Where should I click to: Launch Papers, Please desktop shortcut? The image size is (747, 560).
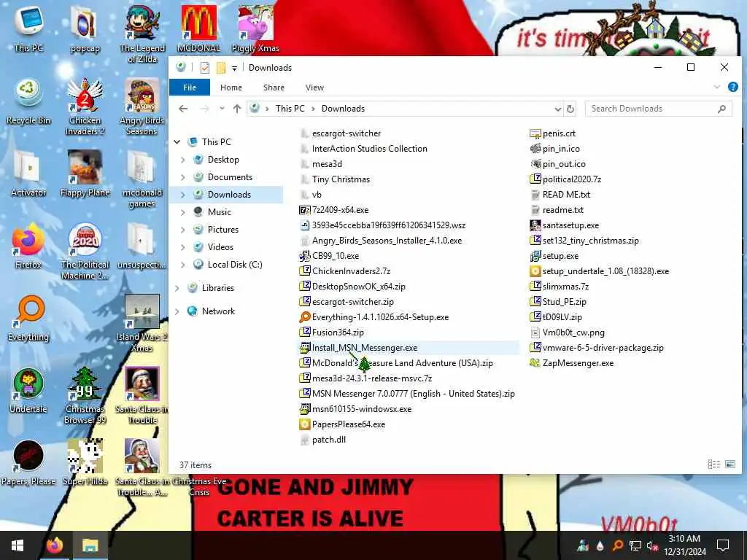[x=28, y=463]
